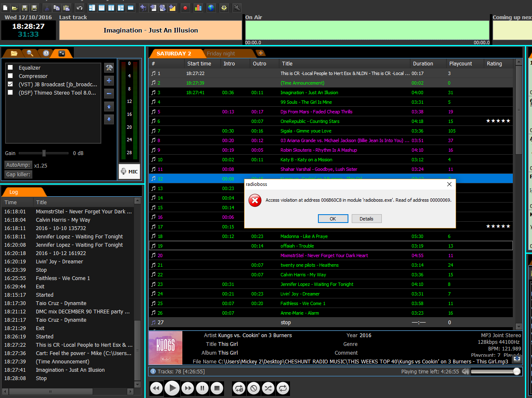
Task: Click the Tracks info icon in status bar
Action: pyautogui.click(x=153, y=371)
